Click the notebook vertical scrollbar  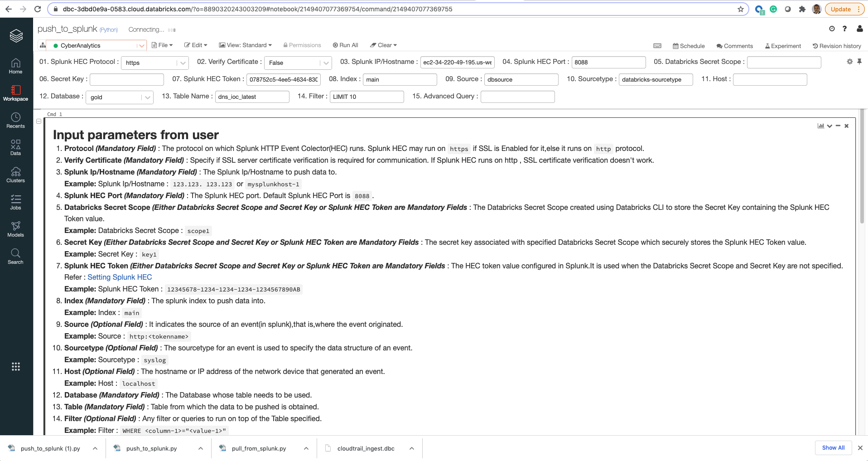point(862,166)
